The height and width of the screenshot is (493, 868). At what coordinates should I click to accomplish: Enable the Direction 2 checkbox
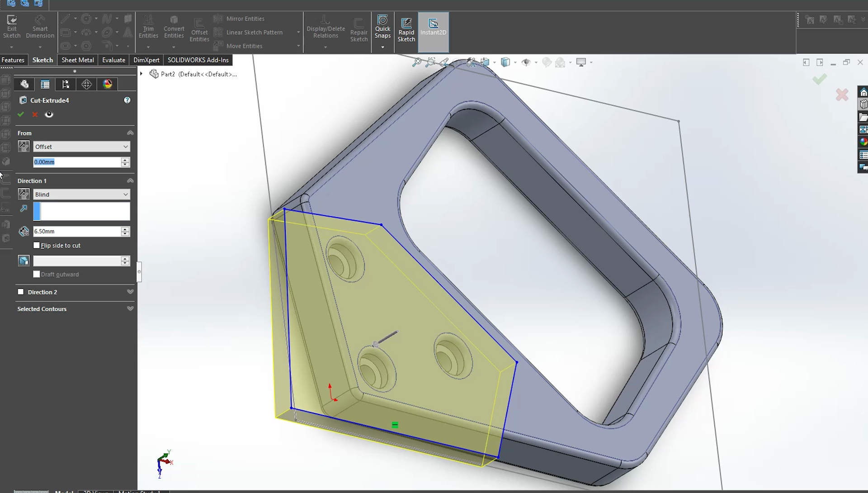click(x=21, y=292)
